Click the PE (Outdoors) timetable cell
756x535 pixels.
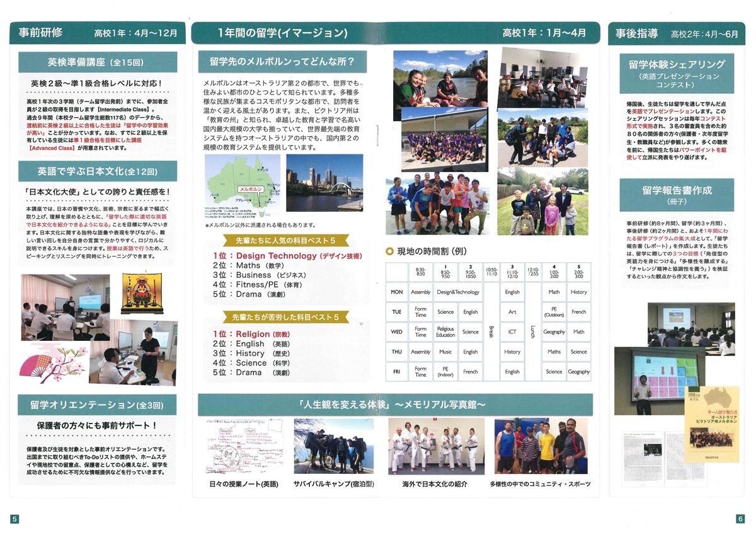[x=554, y=312]
